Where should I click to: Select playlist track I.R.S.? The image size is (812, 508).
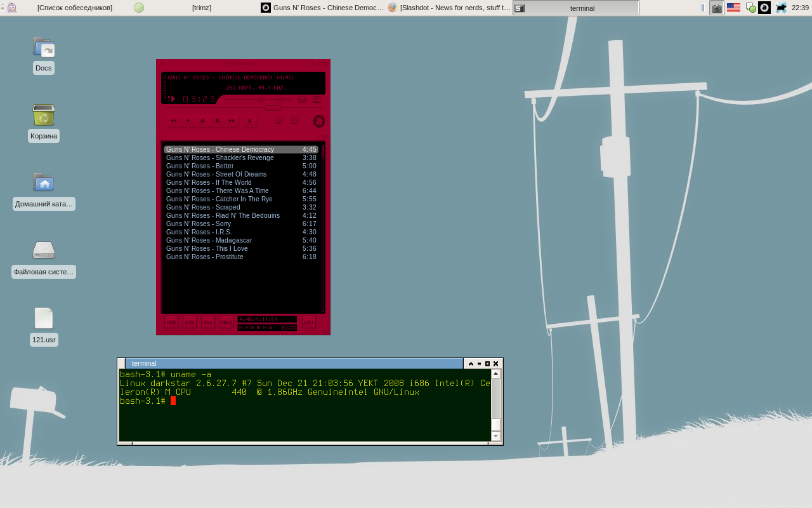[x=241, y=232]
